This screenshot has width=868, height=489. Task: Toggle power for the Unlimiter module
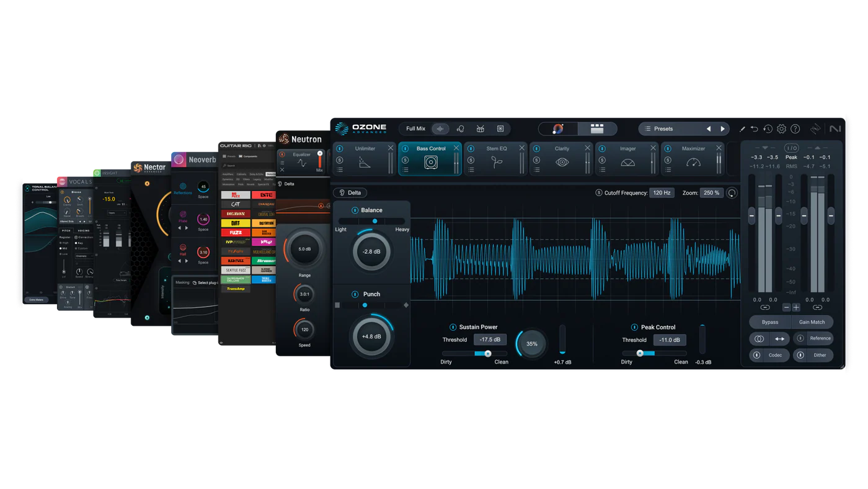pos(340,149)
